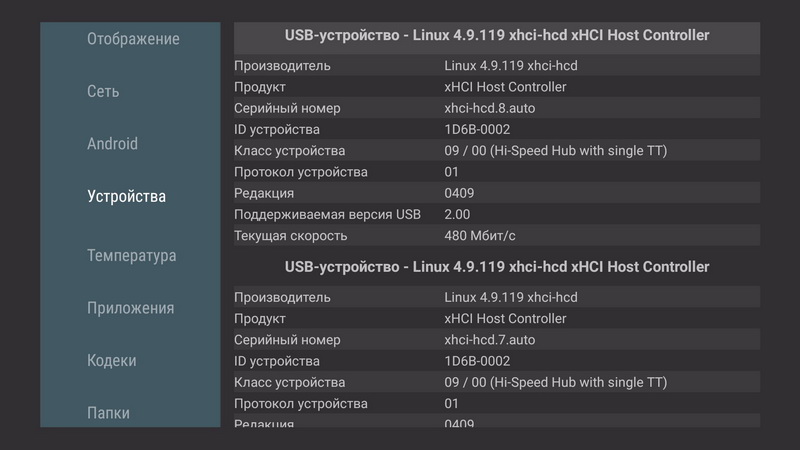Image resolution: width=800 pixels, height=450 pixels.
Task: Select Папки at the sidebar bottom
Action: pos(108,413)
